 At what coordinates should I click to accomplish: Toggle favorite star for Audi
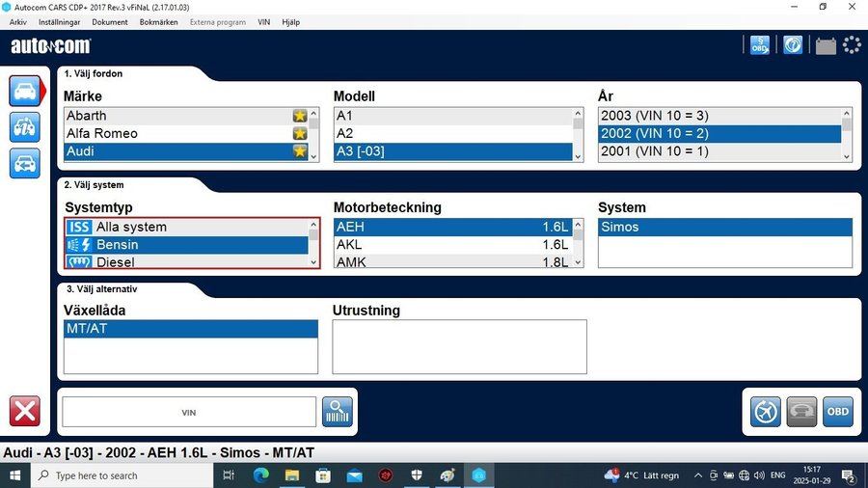click(300, 151)
